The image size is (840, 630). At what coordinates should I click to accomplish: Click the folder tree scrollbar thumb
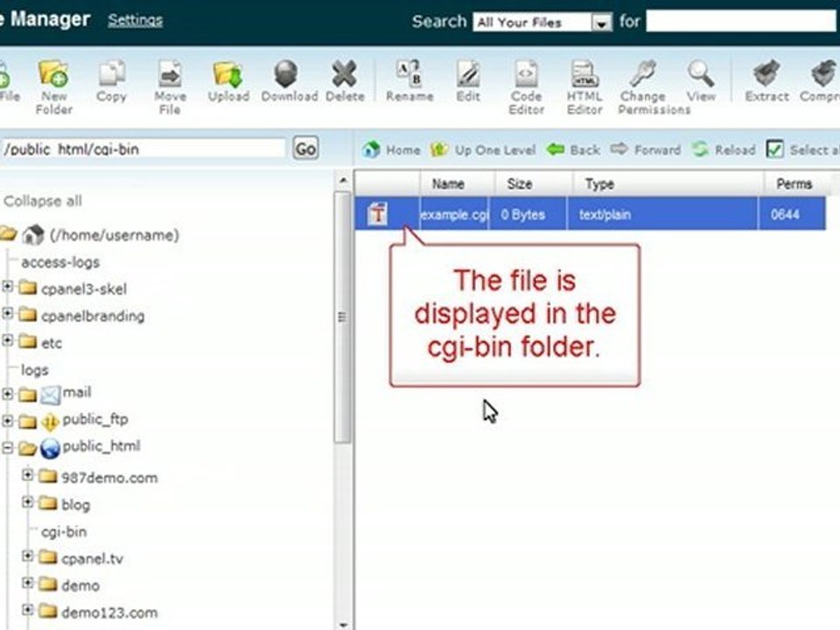[x=342, y=317]
